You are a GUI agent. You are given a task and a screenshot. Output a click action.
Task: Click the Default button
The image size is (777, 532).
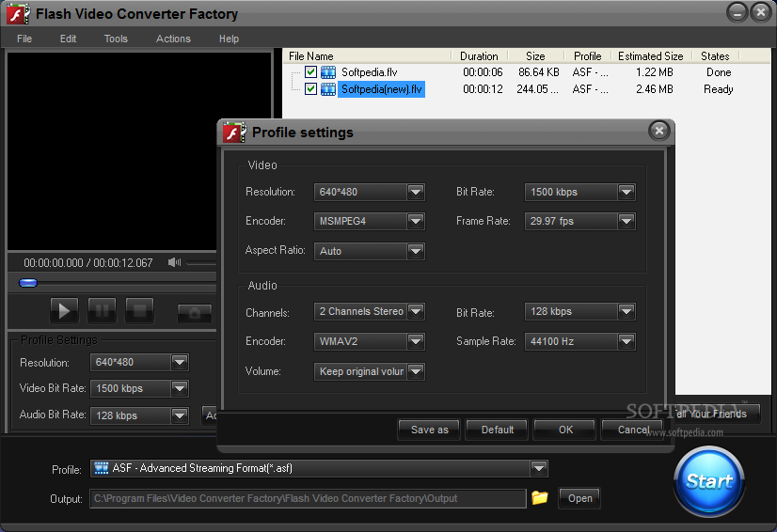click(497, 430)
